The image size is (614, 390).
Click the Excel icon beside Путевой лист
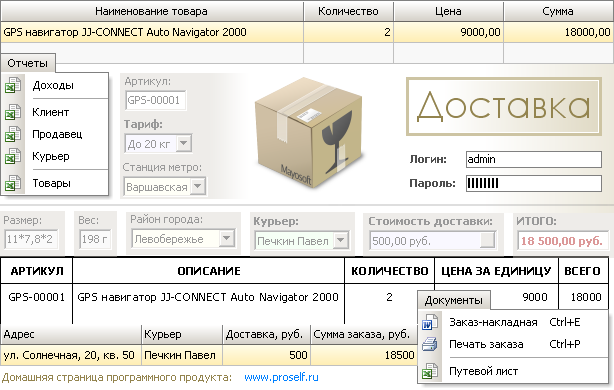430,371
